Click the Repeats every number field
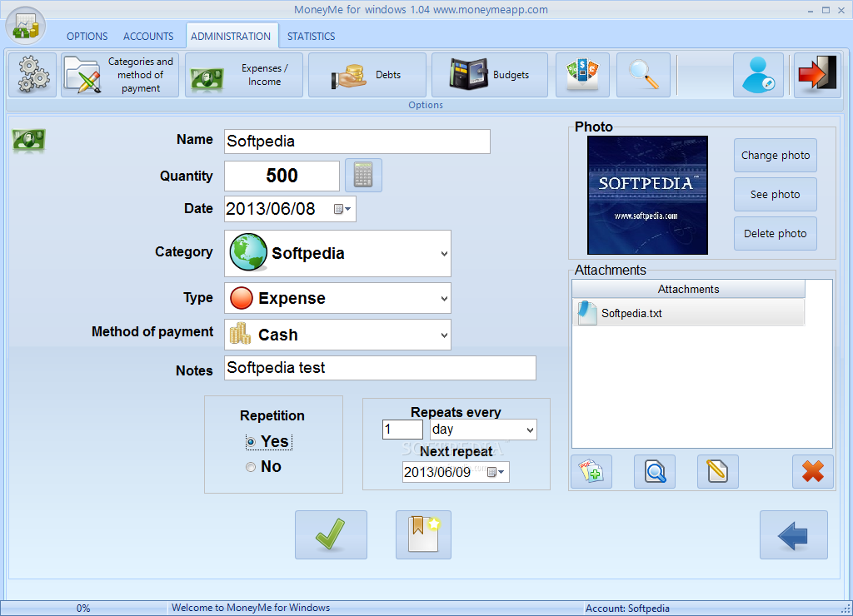 [x=402, y=430]
